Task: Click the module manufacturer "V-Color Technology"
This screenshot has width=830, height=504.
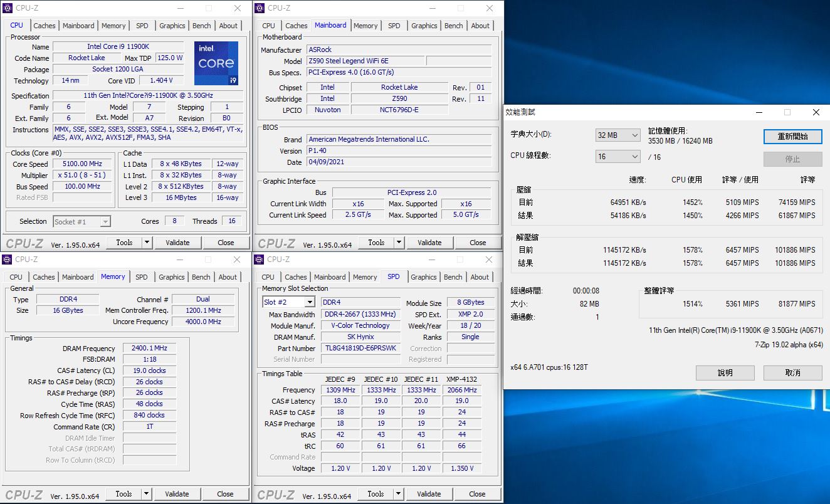Action: [x=360, y=326]
